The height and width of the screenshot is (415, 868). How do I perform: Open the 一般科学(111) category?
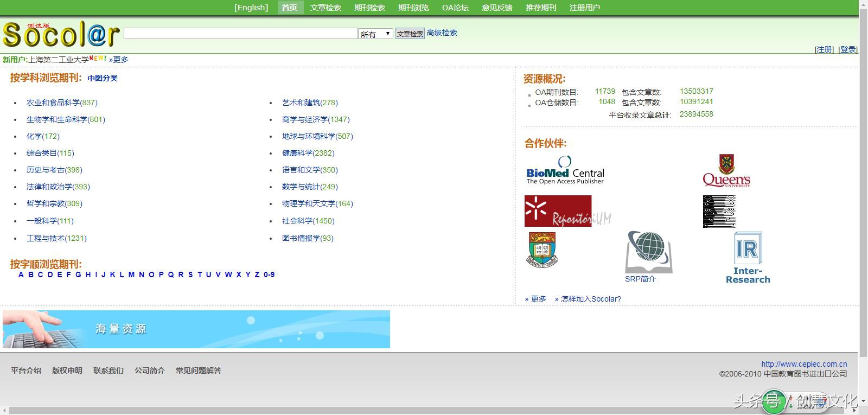tap(50, 221)
